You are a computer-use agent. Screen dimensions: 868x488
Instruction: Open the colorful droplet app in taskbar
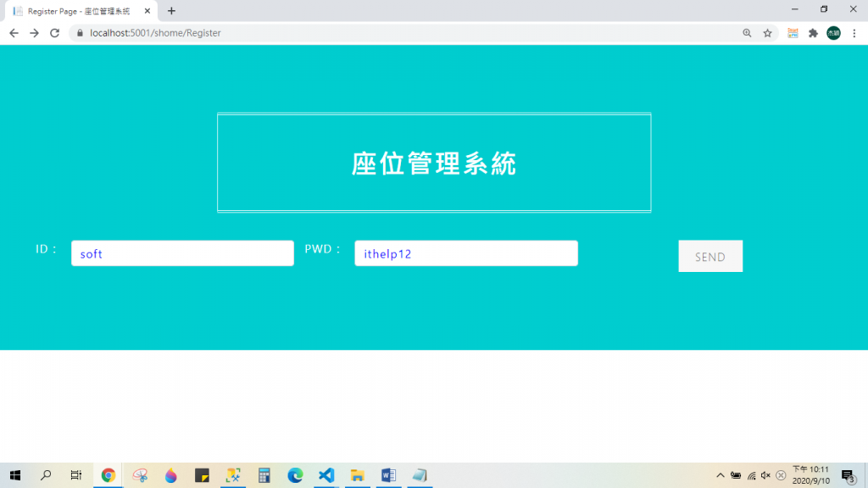pyautogui.click(x=171, y=475)
